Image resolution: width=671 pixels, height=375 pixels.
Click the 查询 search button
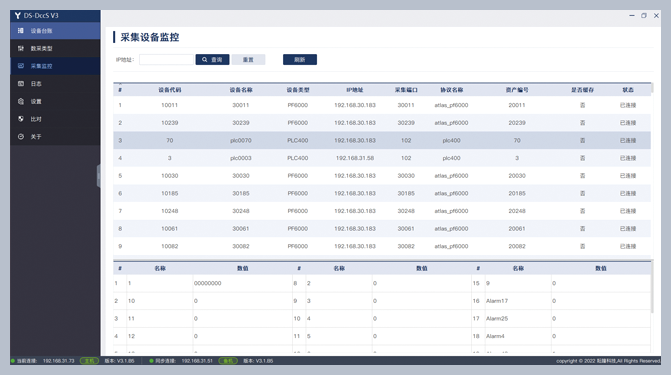coord(212,60)
